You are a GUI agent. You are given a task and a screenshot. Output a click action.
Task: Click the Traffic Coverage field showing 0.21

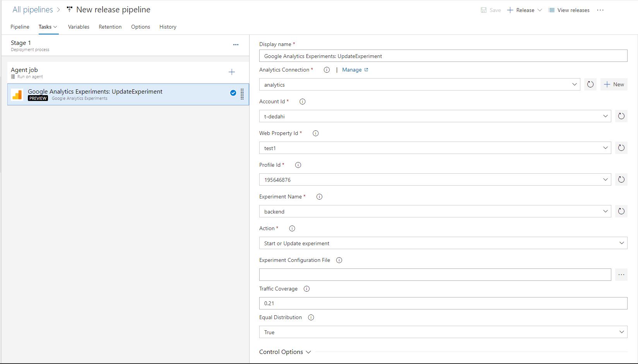tap(443, 303)
